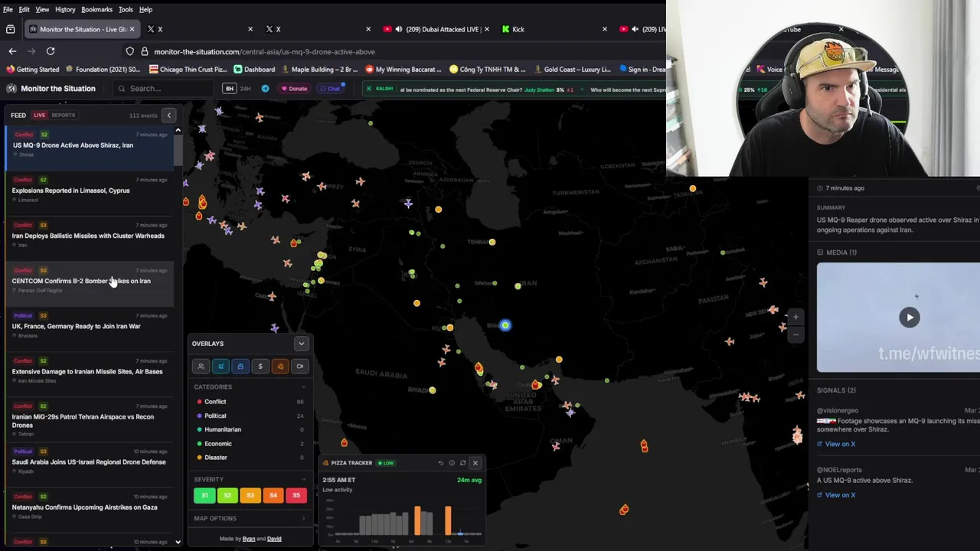This screenshot has height=551, width=980.
Task: Toggle the aircraft overlay icon
Action: click(x=220, y=367)
